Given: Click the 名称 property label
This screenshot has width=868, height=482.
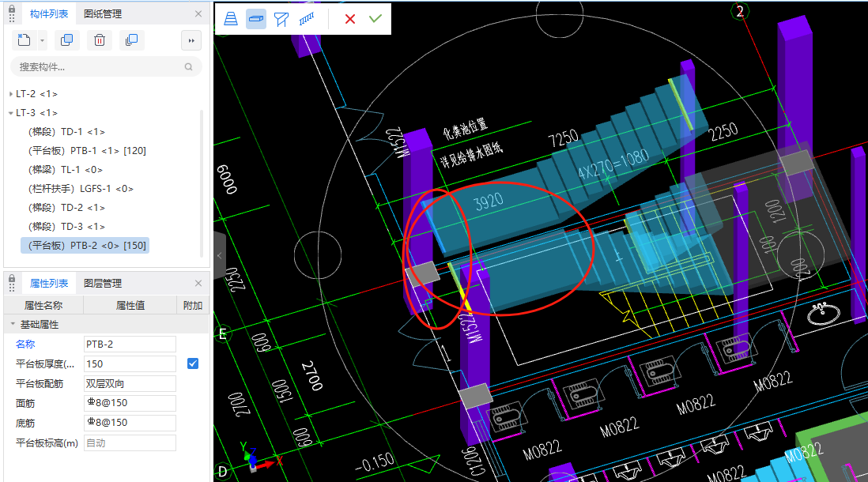Looking at the screenshot, I should 25,345.
